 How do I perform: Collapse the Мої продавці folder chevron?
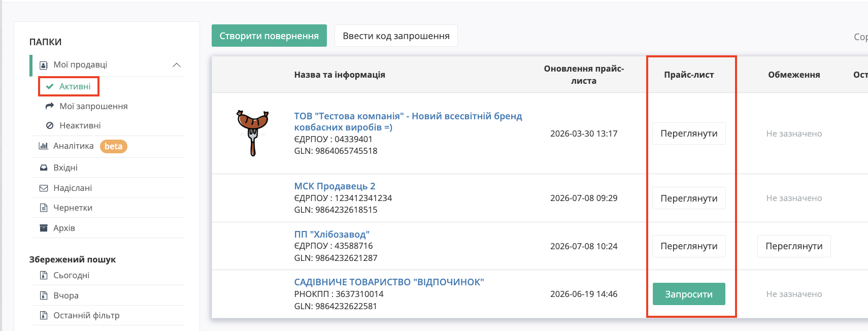click(x=177, y=65)
